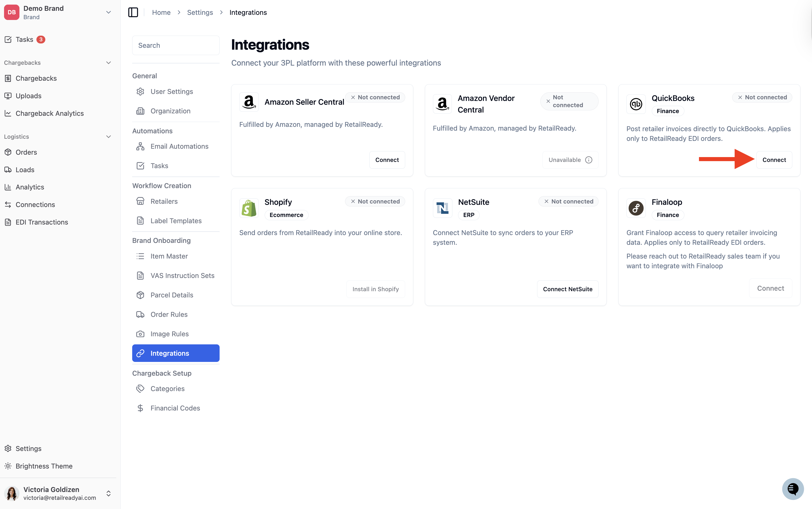
Task: Focus the settings Search field
Action: click(x=176, y=45)
